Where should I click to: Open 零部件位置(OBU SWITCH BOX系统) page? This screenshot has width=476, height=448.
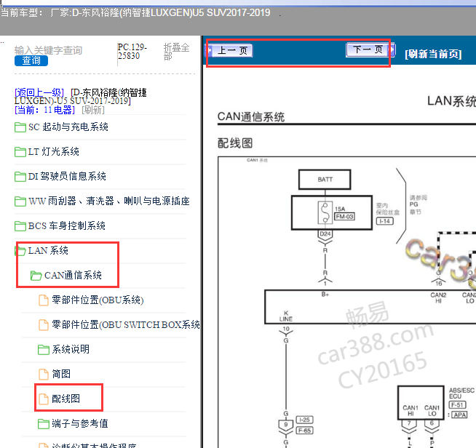(x=126, y=324)
